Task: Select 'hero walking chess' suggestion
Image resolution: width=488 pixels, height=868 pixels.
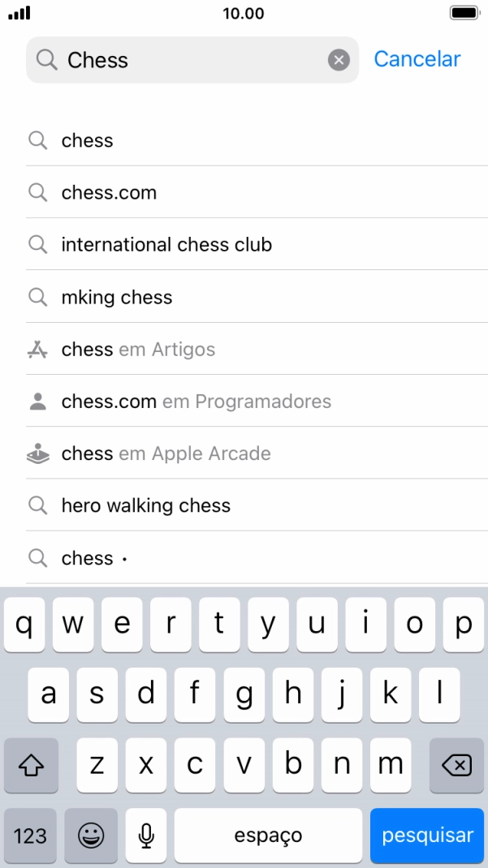Action: pyautogui.click(x=146, y=506)
